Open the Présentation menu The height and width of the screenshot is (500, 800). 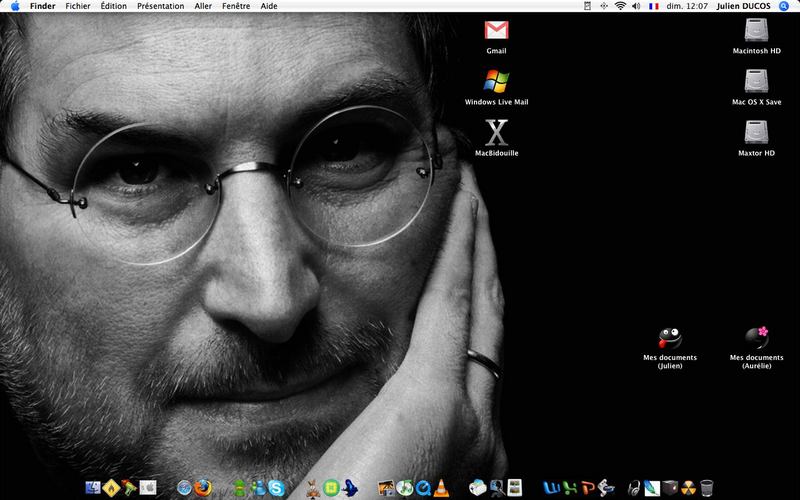tap(160, 6)
